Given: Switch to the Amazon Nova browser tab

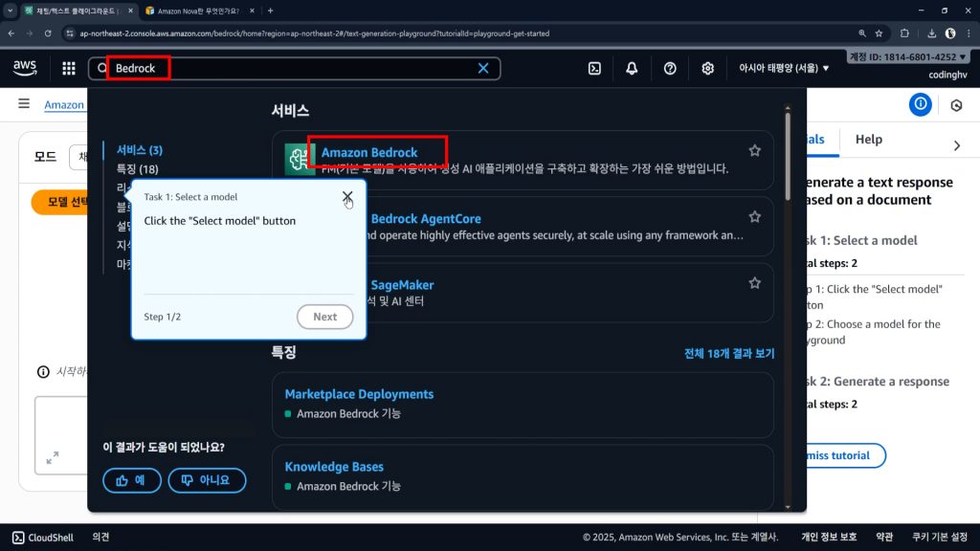Looking at the screenshot, I should coord(198,11).
